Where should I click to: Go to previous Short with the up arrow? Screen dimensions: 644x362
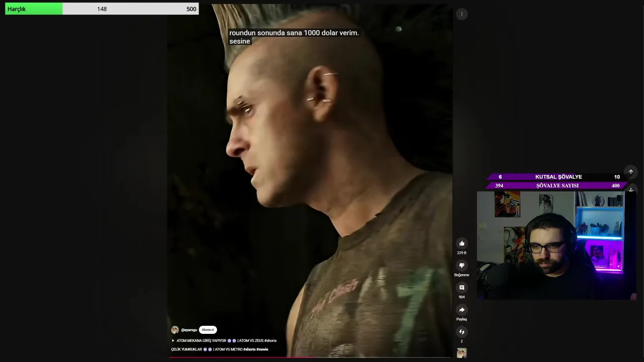pos(630,172)
